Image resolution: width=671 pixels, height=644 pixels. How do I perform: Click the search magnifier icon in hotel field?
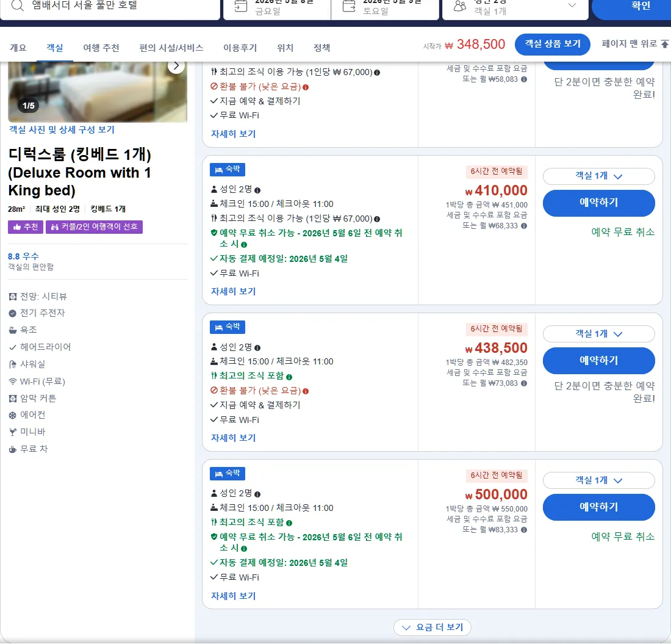pyautogui.click(x=18, y=5)
